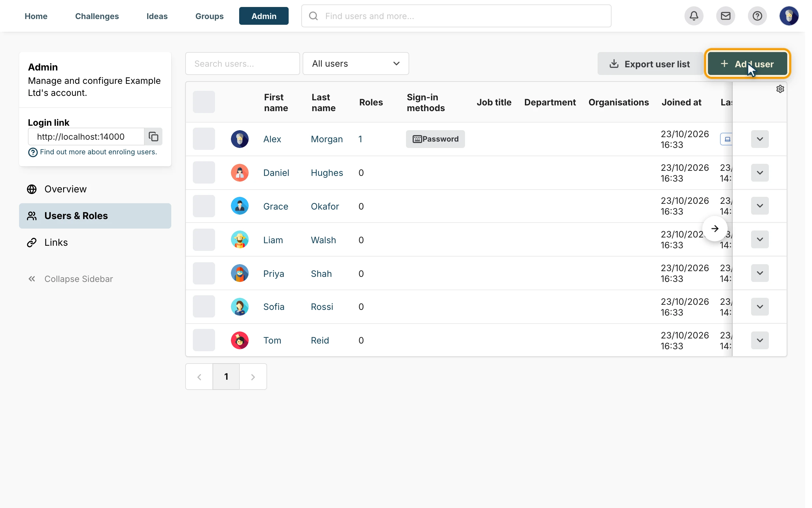Image resolution: width=812 pixels, height=508 pixels.
Task: Click Sofia Rossi's avatar
Action: pyautogui.click(x=239, y=307)
